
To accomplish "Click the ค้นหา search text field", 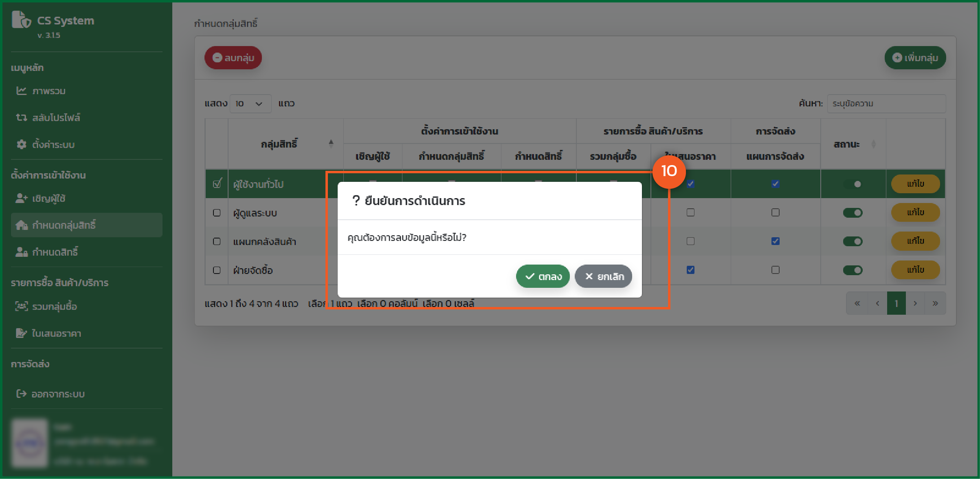I will pos(886,104).
